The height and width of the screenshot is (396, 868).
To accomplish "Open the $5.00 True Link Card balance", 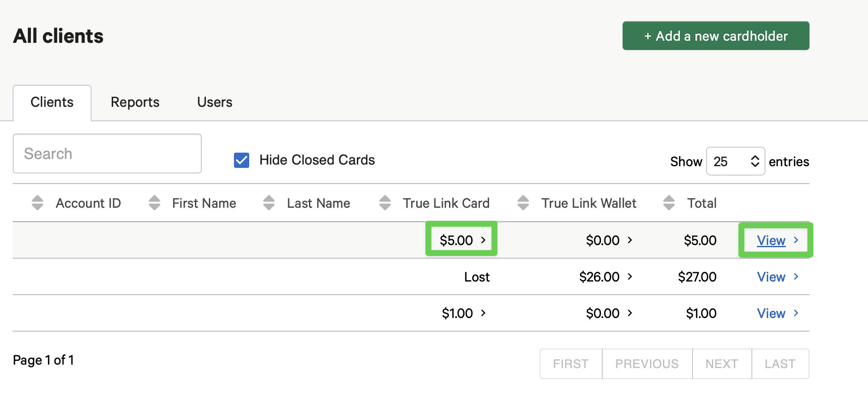I will [461, 240].
